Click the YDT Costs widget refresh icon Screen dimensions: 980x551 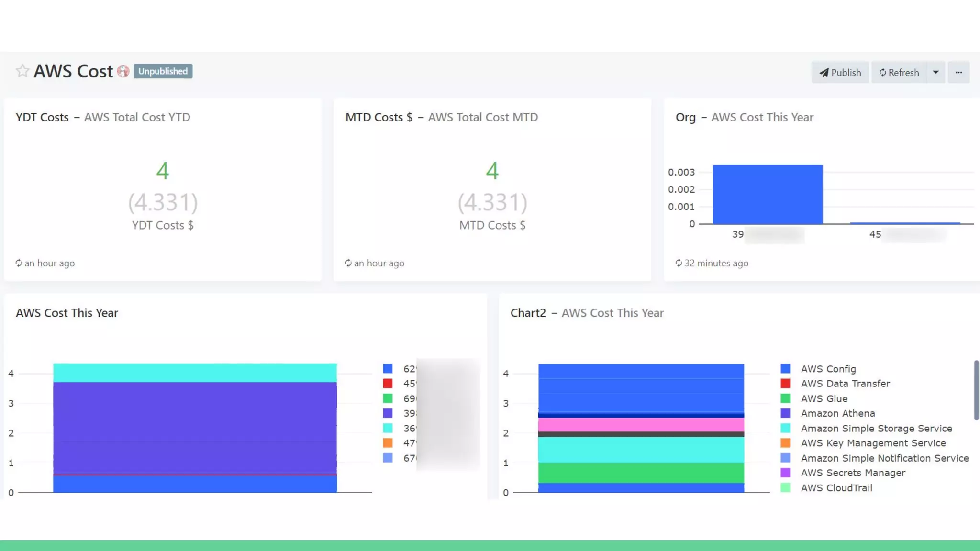click(x=19, y=263)
